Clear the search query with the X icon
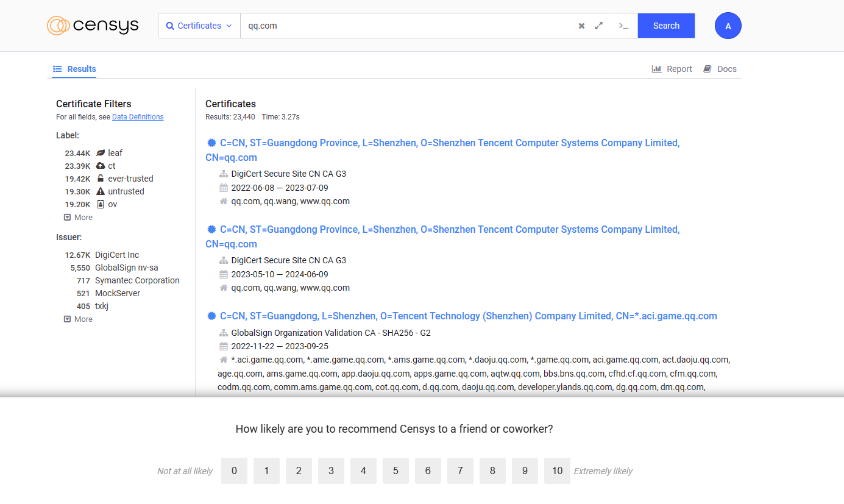Screen dimensions: 844x504 (x=581, y=26)
